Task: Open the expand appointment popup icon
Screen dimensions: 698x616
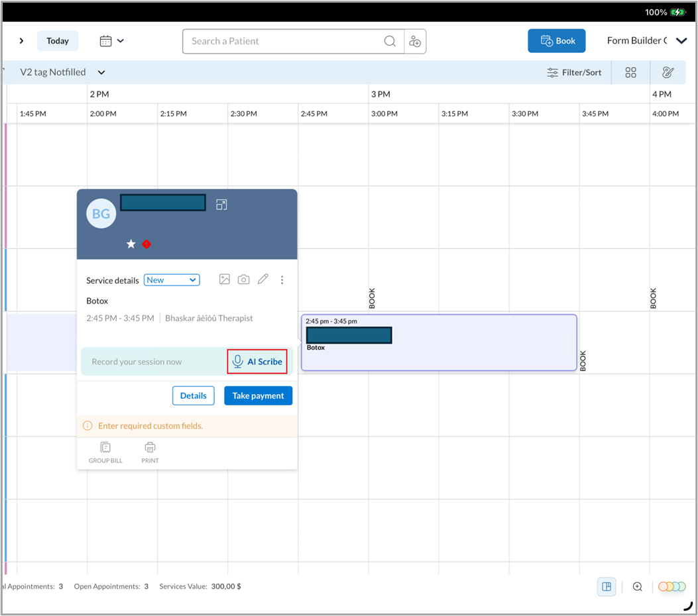Action: click(x=221, y=205)
